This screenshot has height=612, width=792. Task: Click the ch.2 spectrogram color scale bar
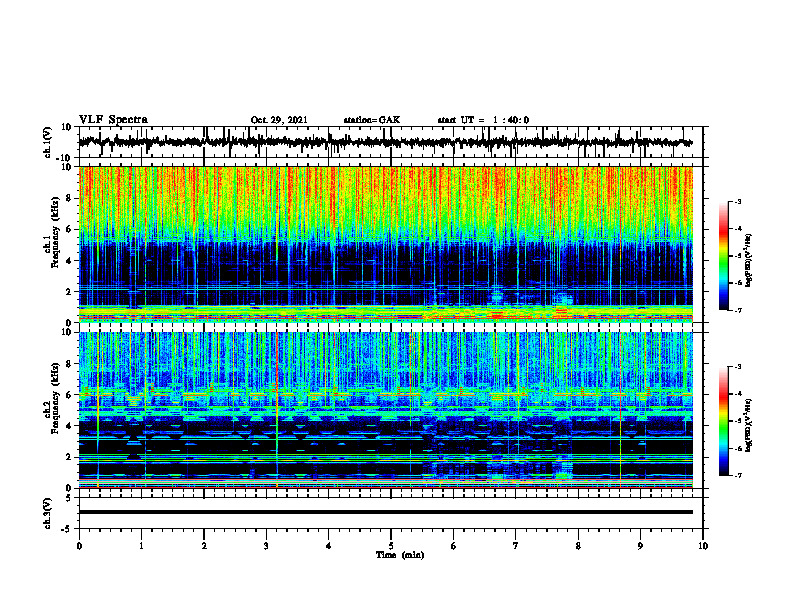point(723,421)
